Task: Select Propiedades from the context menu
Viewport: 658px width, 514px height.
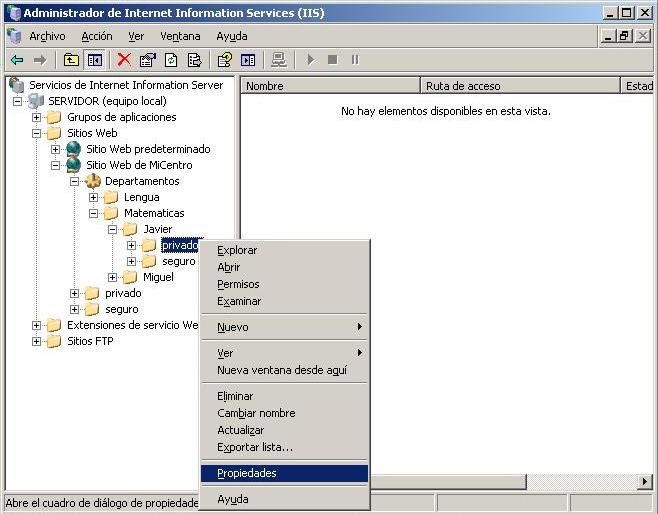Action: pos(247,473)
